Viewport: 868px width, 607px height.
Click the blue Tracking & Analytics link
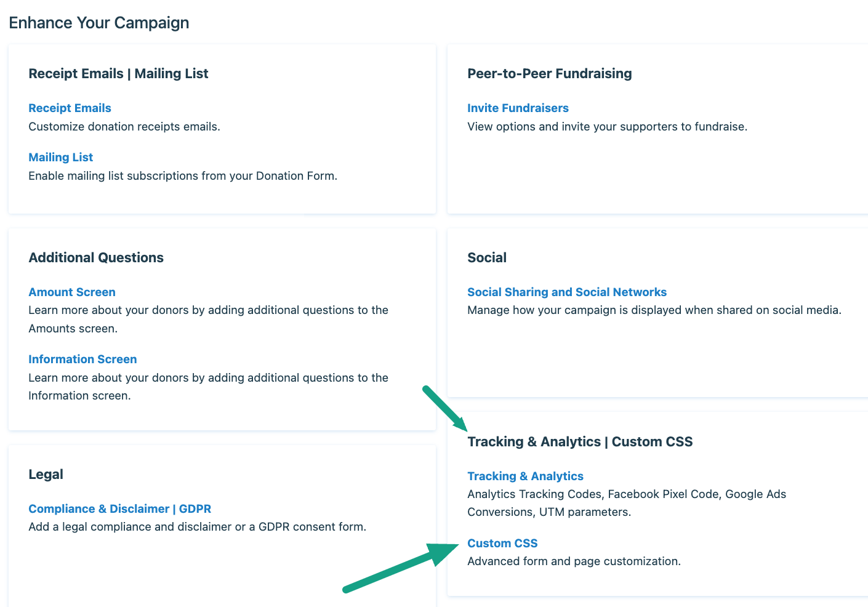pos(525,476)
